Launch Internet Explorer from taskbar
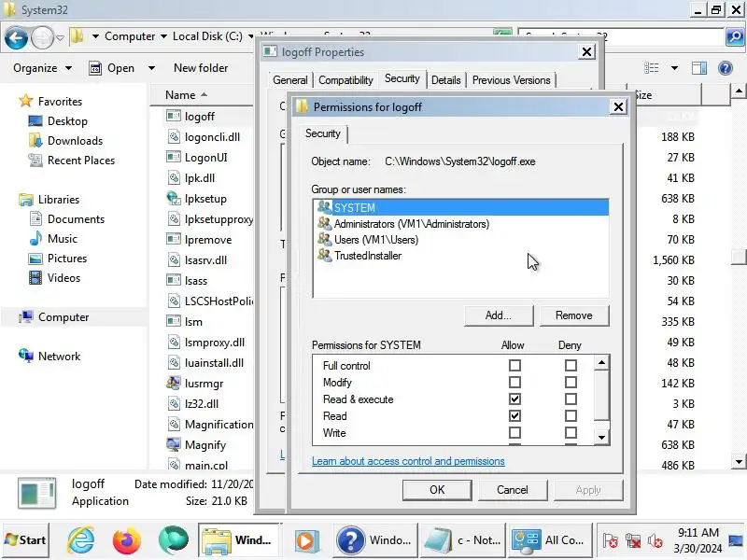Screen dimensions: 747x560 pyautogui.click(x=81, y=540)
